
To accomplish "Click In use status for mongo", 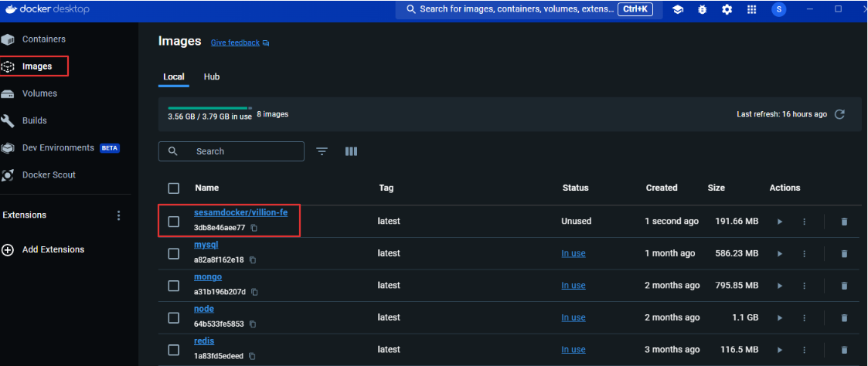I will point(574,285).
